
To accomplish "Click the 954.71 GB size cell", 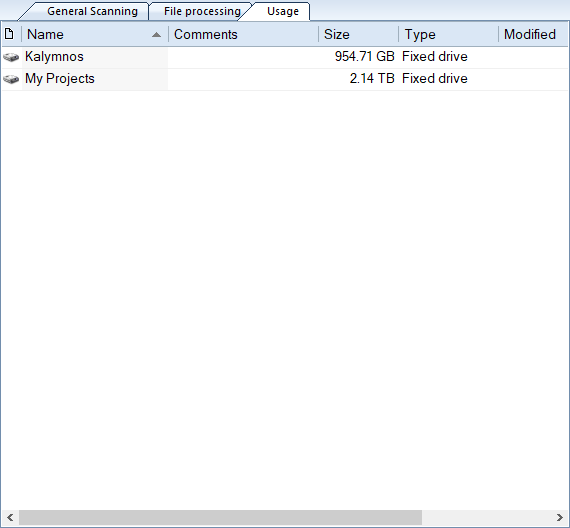I will (365, 56).
